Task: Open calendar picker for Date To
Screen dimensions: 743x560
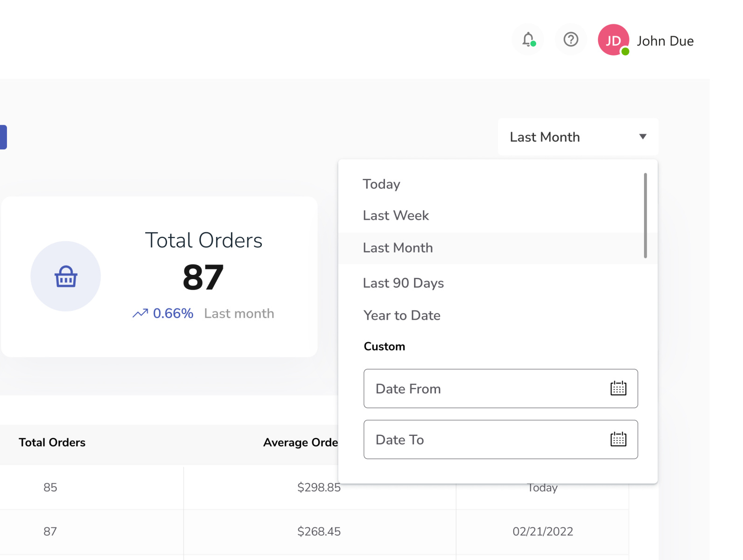Action: point(618,439)
